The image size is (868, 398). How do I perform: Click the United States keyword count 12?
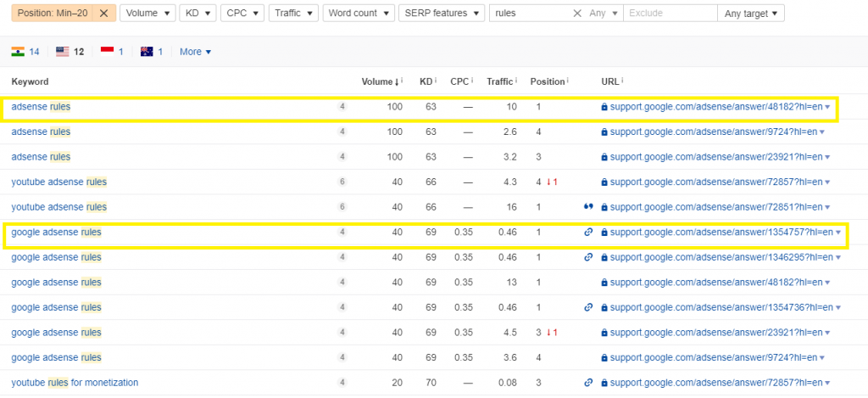click(79, 52)
